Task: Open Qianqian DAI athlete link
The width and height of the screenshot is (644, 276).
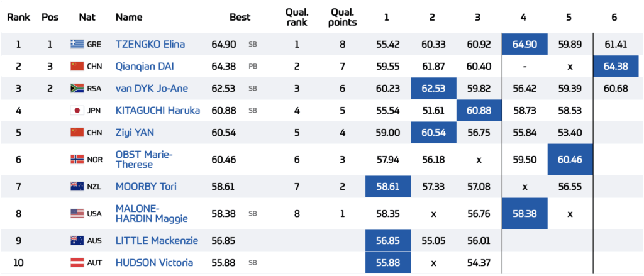Action: pyautogui.click(x=144, y=67)
